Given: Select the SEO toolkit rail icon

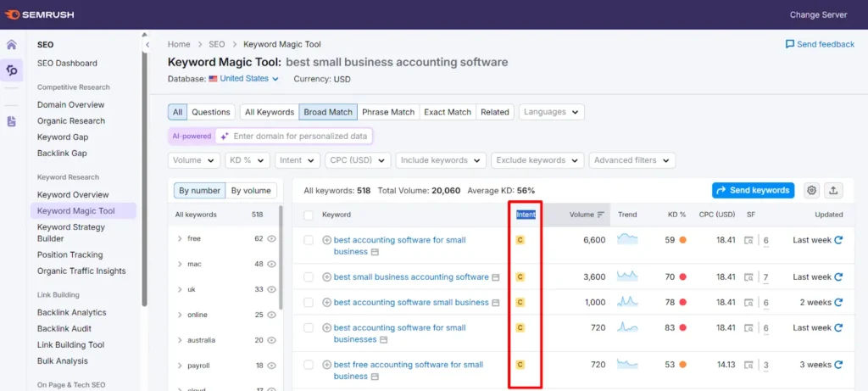Looking at the screenshot, I should click(x=12, y=70).
